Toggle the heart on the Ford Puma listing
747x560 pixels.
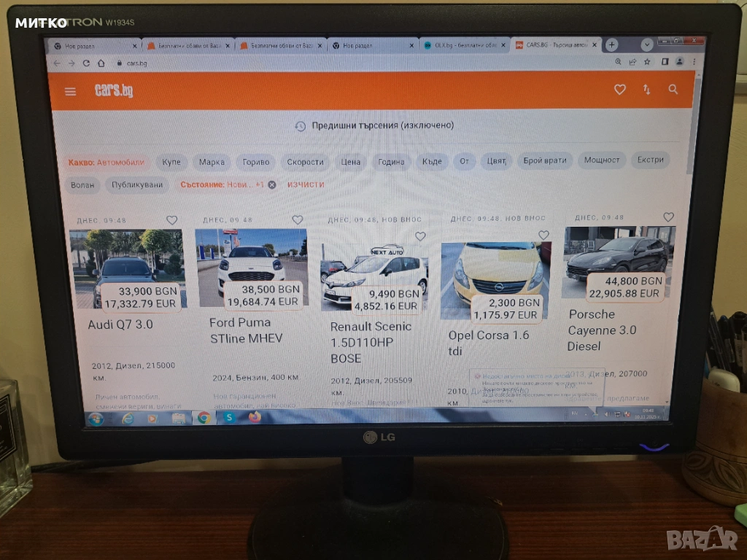[297, 219]
